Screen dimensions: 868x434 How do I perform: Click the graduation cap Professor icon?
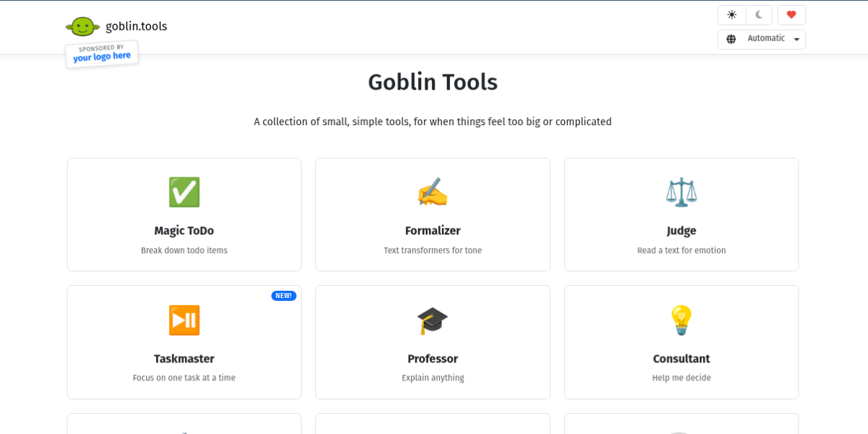pyautogui.click(x=433, y=320)
